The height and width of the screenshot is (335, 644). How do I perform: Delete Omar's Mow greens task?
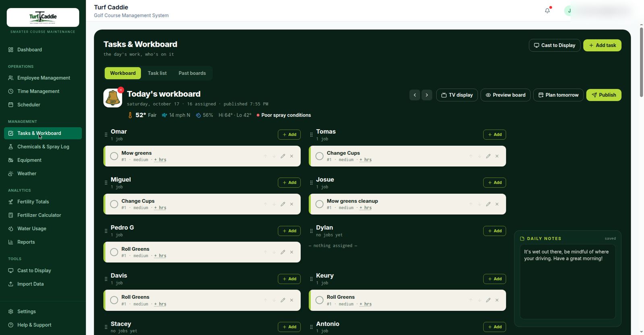point(292,156)
